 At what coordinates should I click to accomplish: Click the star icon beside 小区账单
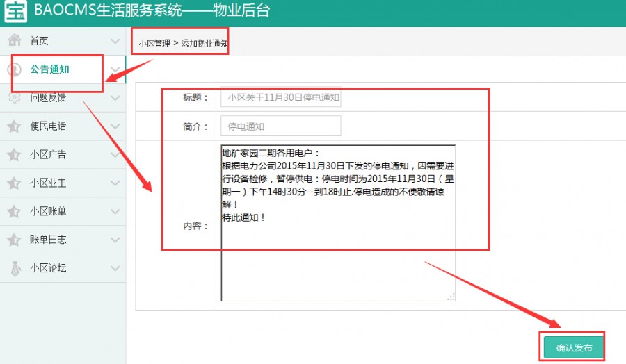(14, 211)
